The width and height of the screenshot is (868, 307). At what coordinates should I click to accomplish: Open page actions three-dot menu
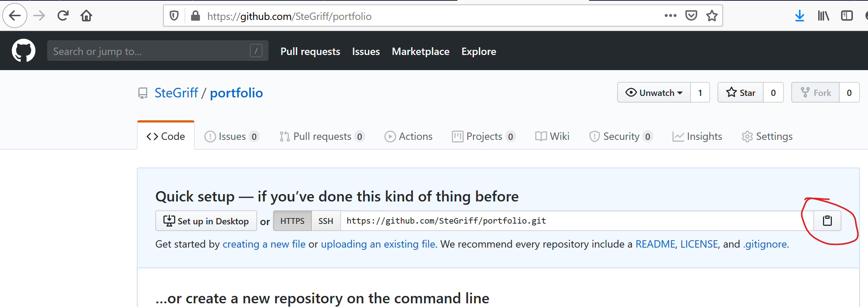coord(670,16)
